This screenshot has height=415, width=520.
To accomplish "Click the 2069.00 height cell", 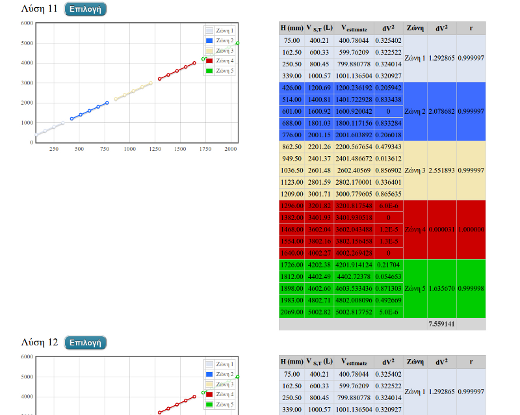I will click(292, 312).
